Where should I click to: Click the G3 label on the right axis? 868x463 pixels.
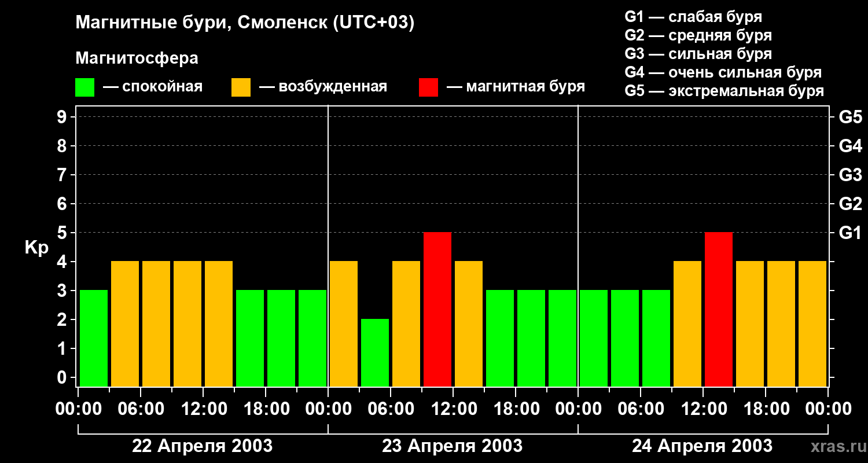pyautogui.click(x=851, y=175)
